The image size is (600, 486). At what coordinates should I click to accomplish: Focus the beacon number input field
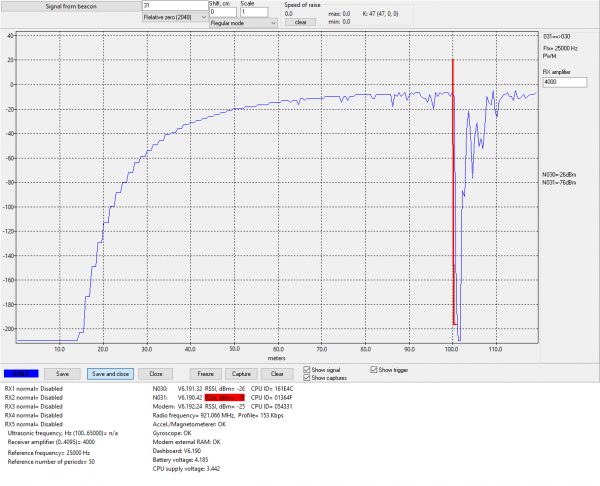pyautogui.click(x=175, y=6)
